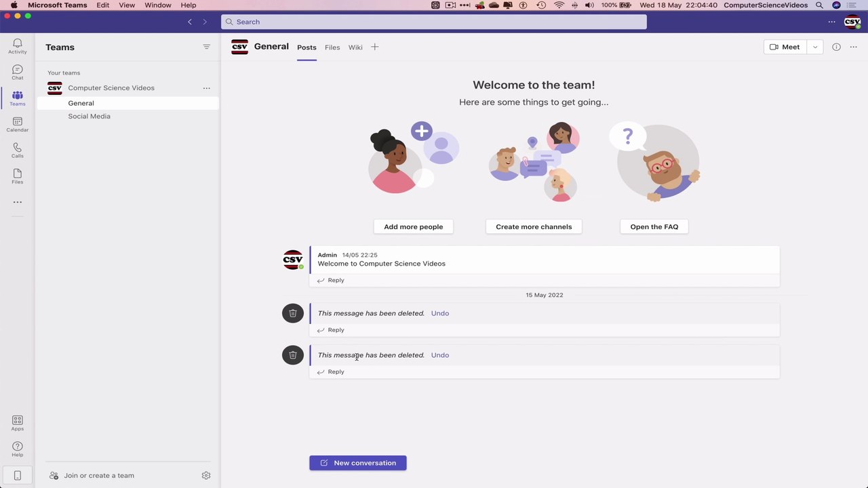Open the Activity feed
Screen dimensions: 868x488
(18, 46)
